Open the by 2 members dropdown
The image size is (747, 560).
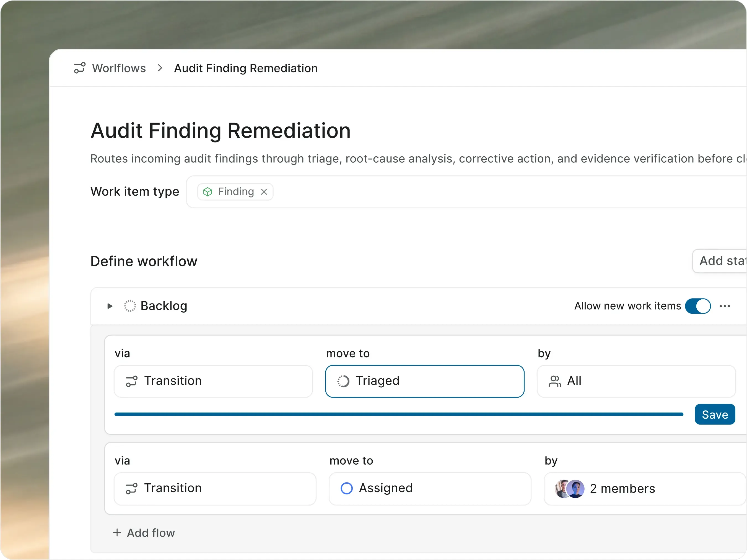click(645, 489)
